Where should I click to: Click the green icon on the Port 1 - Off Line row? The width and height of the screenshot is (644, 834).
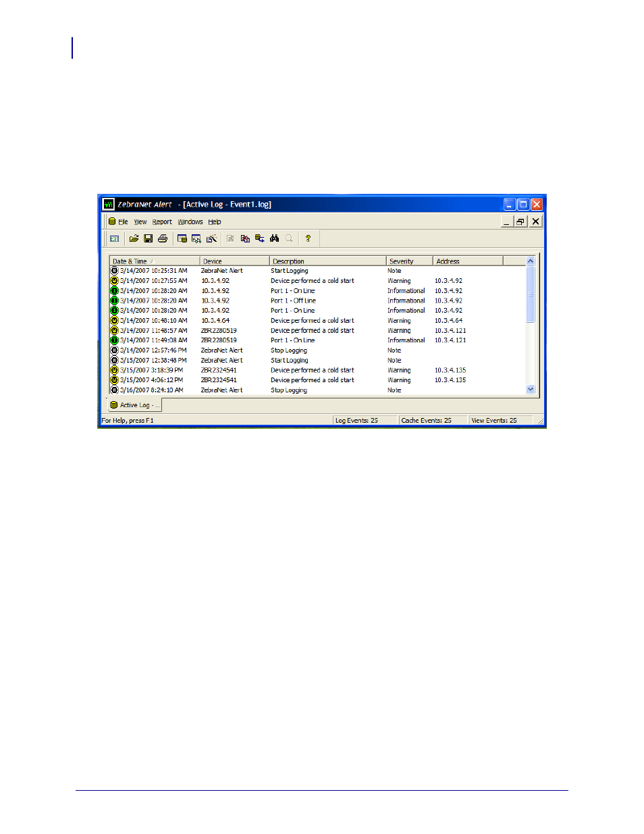tap(114, 301)
